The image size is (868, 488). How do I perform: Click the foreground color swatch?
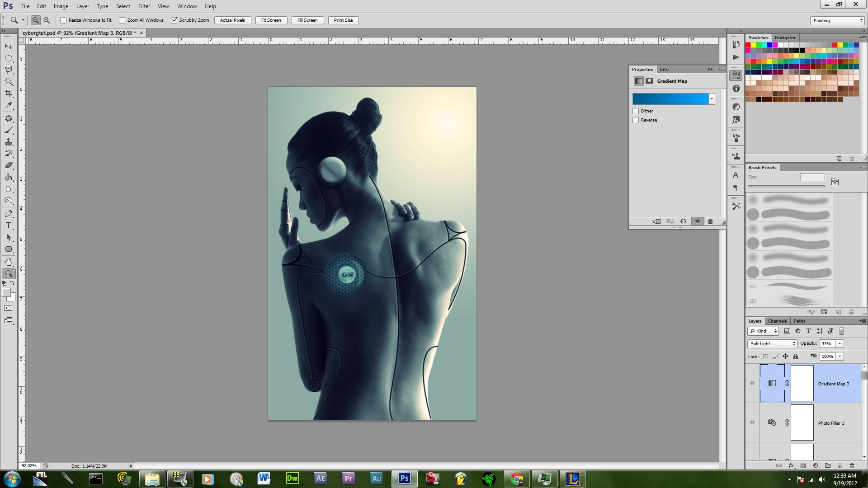point(6,293)
